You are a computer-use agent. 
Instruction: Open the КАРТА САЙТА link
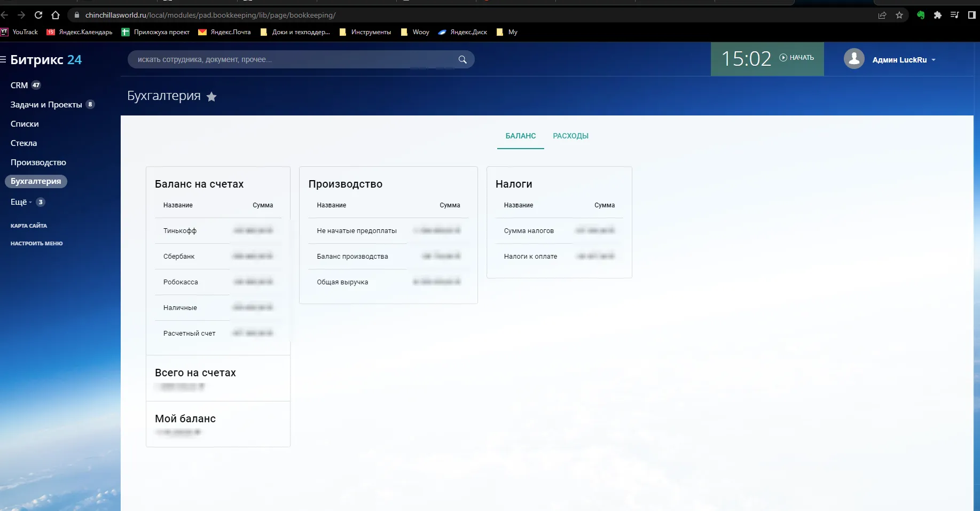(x=29, y=226)
